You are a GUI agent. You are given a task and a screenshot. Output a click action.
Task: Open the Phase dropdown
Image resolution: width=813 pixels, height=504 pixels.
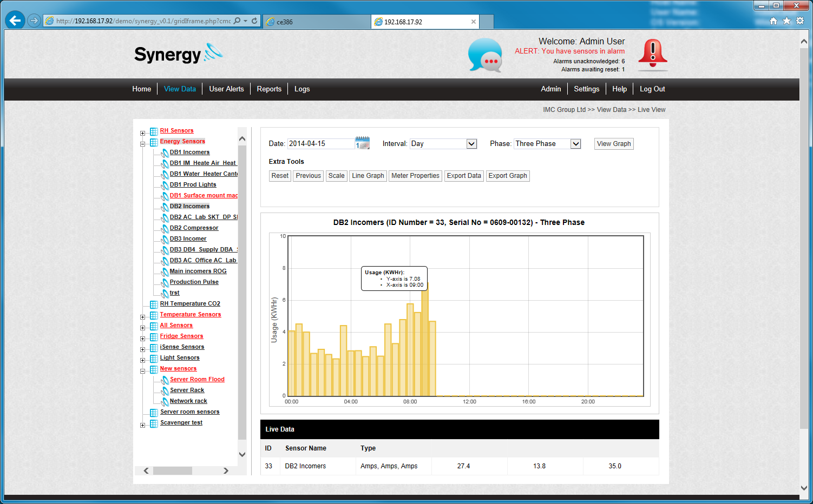[x=575, y=144]
